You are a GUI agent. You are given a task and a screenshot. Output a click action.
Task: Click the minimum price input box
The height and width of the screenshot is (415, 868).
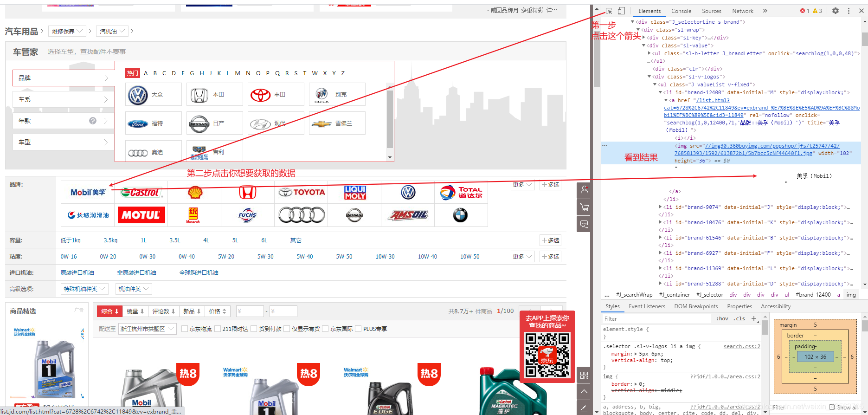tap(250, 311)
